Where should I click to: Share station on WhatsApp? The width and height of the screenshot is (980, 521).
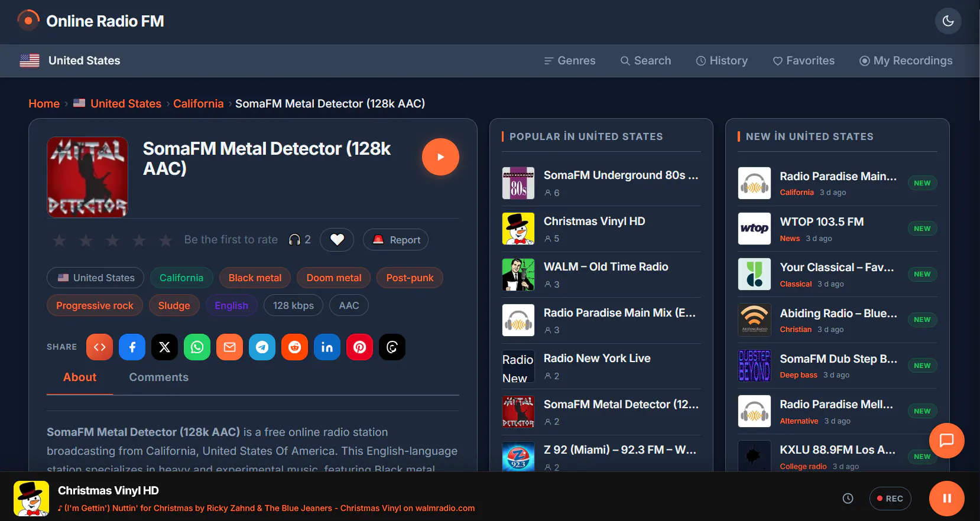click(197, 347)
